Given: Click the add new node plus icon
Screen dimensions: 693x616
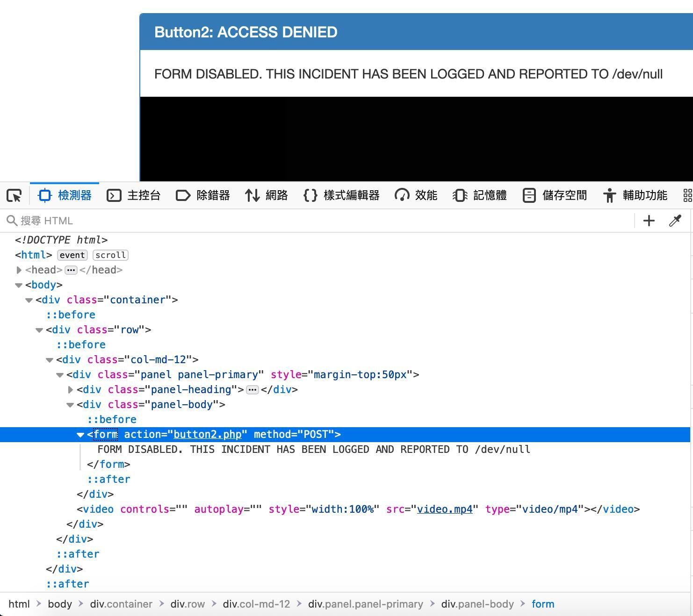Looking at the screenshot, I should click(x=649, y=221).
